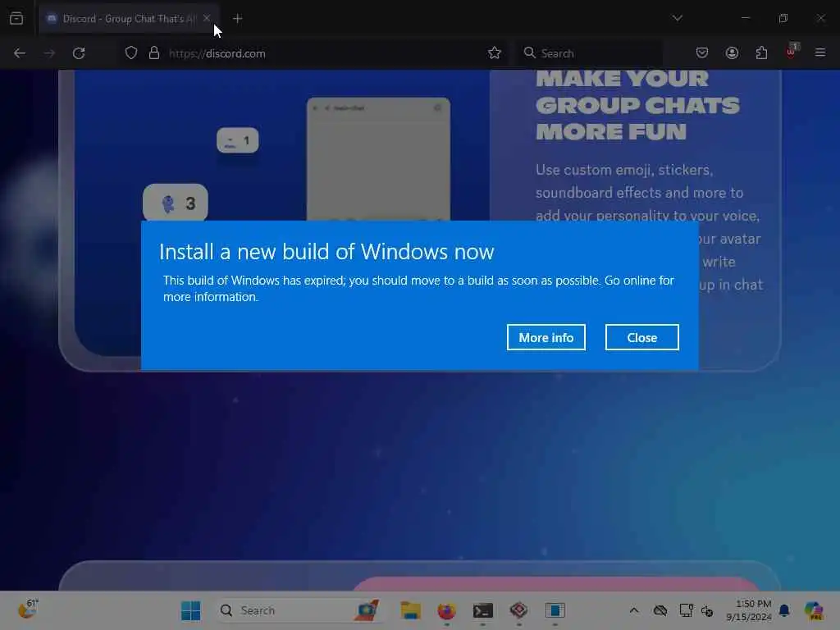Screen dimensions: 840x630
Task: Click the browser Back arrow
Action: tap(20, 53)
